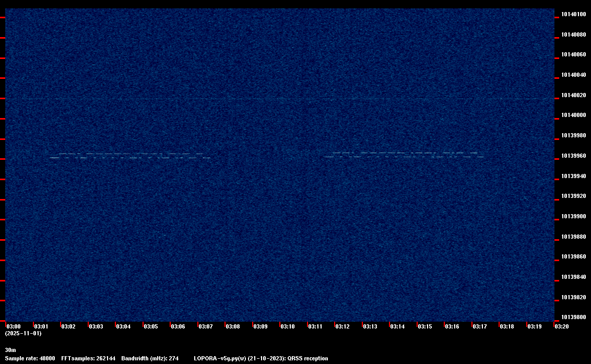Viewport: 591px width, 364px height.
Task: Click the 30m band label
Action: point(10,350)
